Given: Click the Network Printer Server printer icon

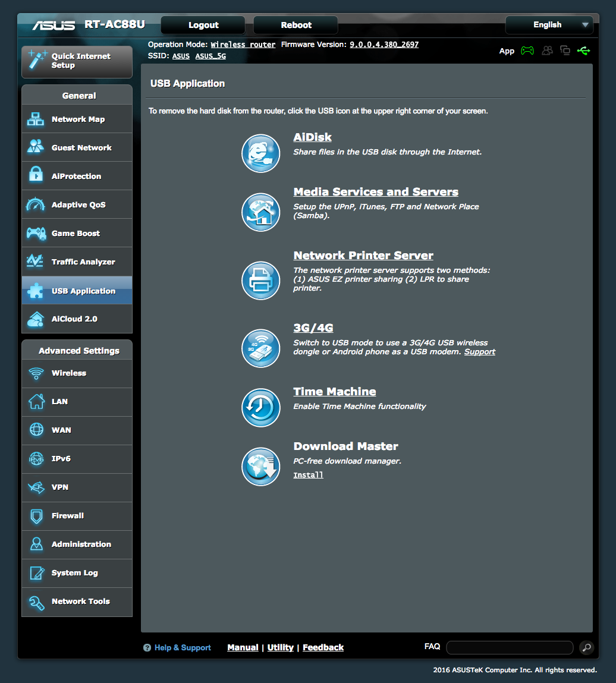Looking at the screenshot, I should point(260,281).
